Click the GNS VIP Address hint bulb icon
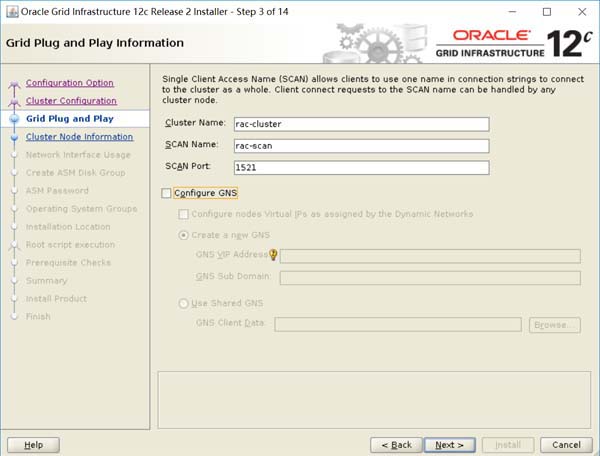Screen dimensions: 600x456 pyautogui.click(x=273, y=254)
